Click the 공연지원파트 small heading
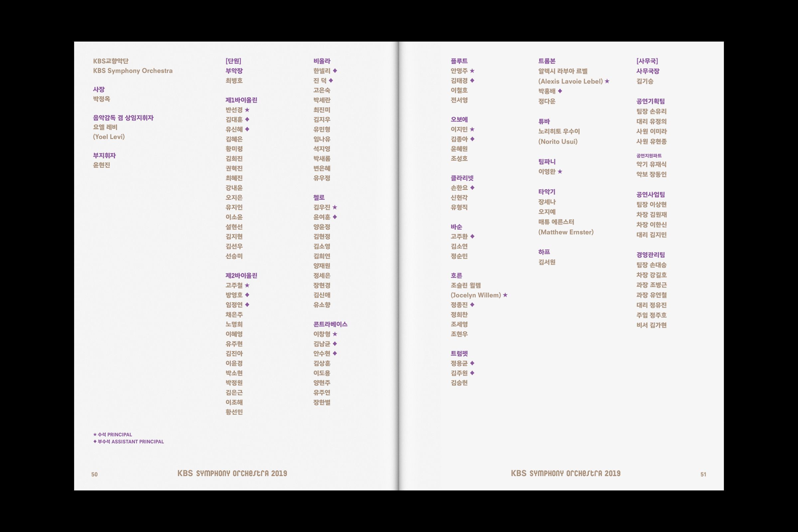Viewport: 798px width, 532px height. coord(649,156)
